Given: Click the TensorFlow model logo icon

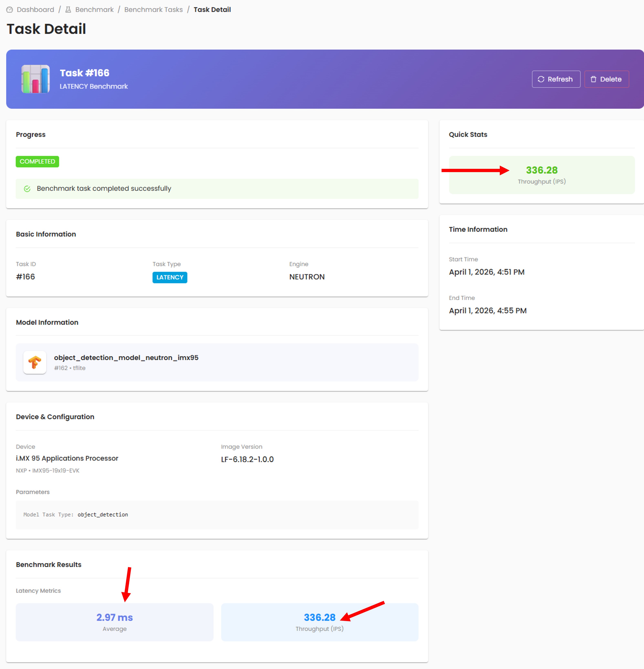Looking at the screenshot, I should 35,362.
